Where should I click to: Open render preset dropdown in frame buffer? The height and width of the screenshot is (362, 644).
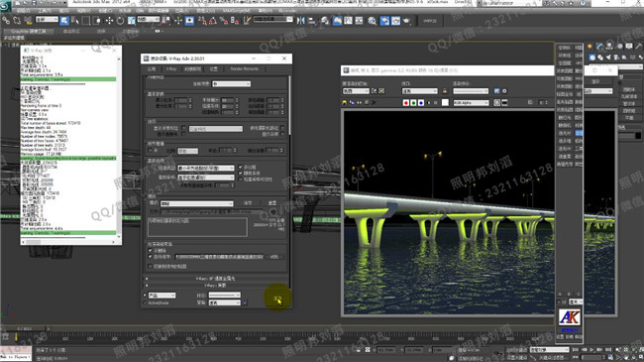tap(471, 91)
